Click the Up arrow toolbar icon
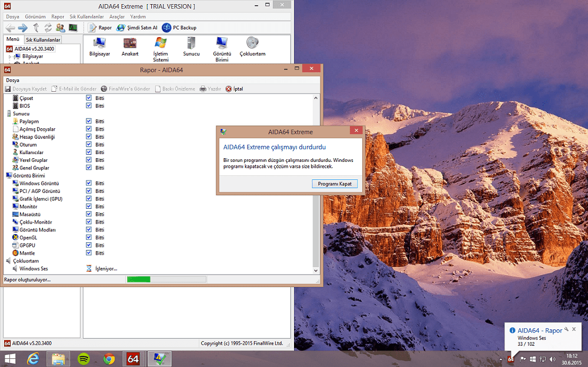The width and height of the screenshot is (588, 367). 36,28
